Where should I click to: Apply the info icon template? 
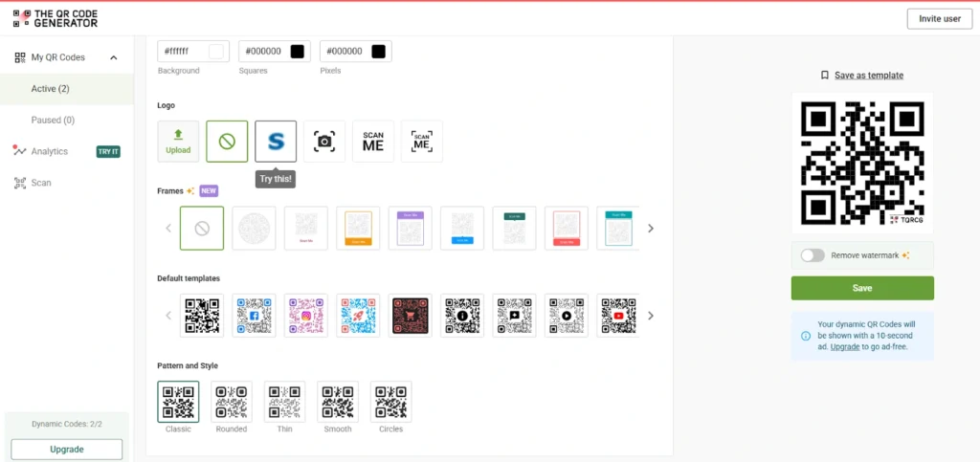pyautogui.click(x=462, y=316)
